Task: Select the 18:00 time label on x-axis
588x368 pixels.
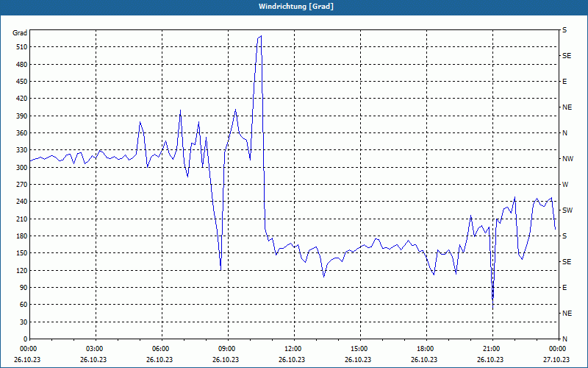Action: coord(424,349)
